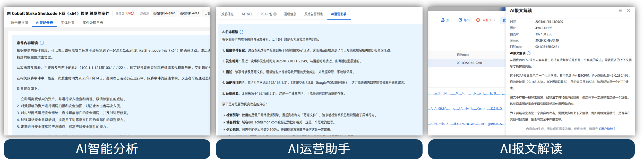Click the Cobalt Strike Shellcode case title
Screen dimensions: 644x164
[58, 13]
